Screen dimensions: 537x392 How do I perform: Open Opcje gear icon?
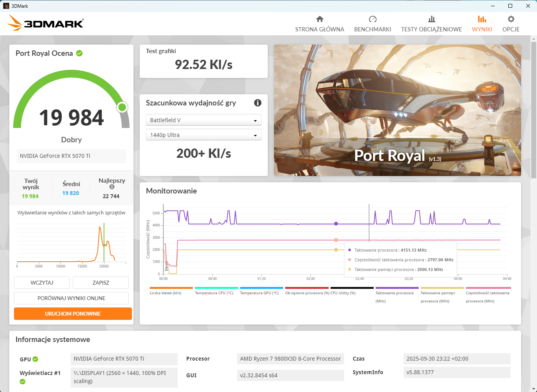[x=511, y=19]
